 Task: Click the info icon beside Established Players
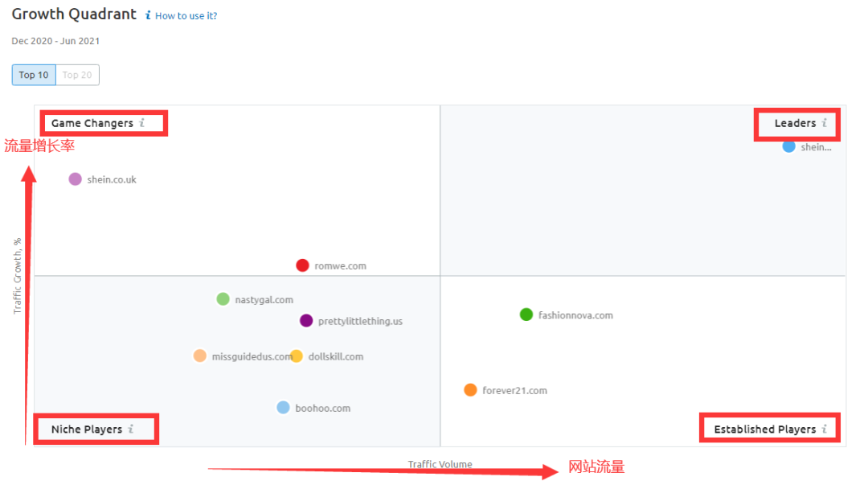pyautogui.click(x=824, y=429)
